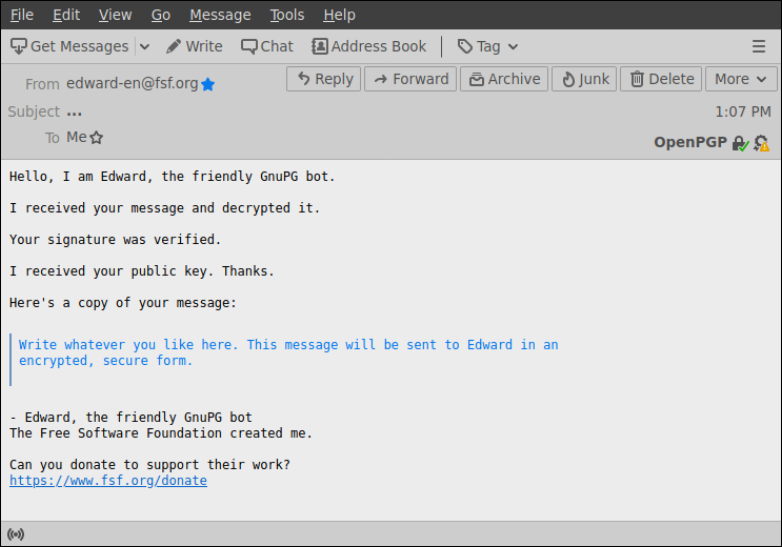Click the OpenPGP label
Viewport: 782px width, 547px height.
click(x=690, y=143)
